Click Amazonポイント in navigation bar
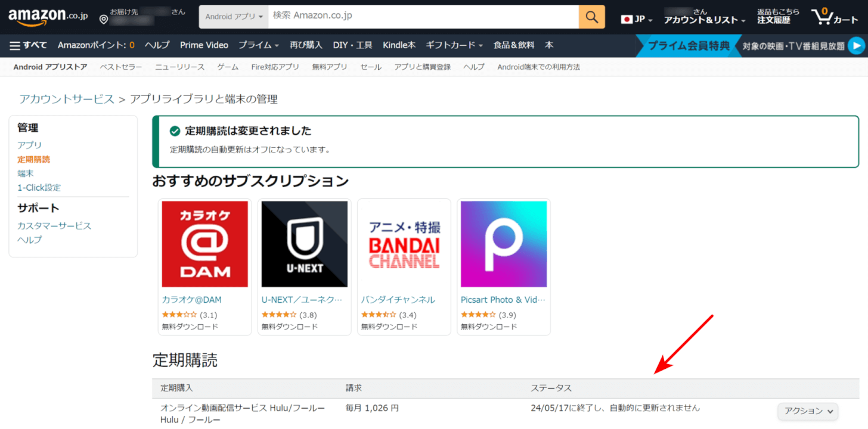Screen dimensions: 868x429 96,45
